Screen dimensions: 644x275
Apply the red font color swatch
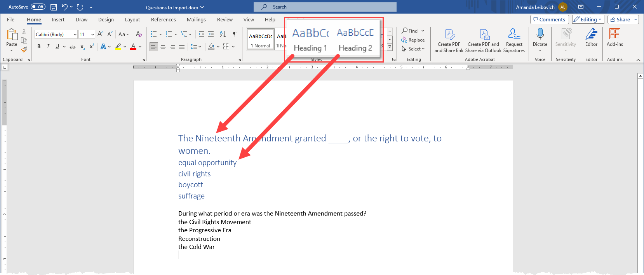pyautogui.click(x=133, y=47)
